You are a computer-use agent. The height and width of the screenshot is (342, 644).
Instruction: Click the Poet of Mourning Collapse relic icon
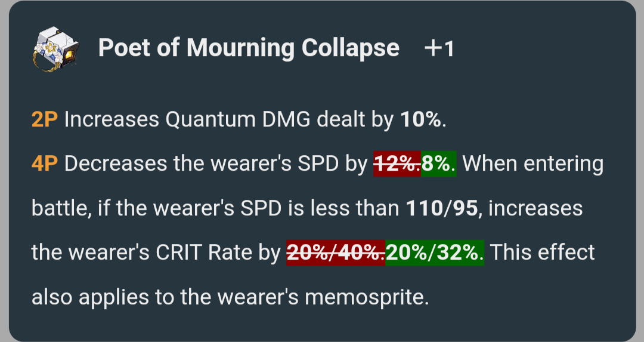[x=55, y=49]
